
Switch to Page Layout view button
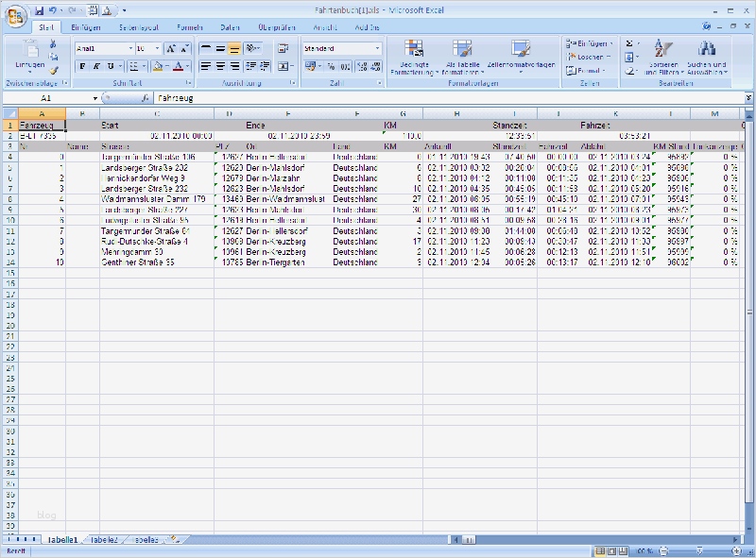tap(611, 550)
